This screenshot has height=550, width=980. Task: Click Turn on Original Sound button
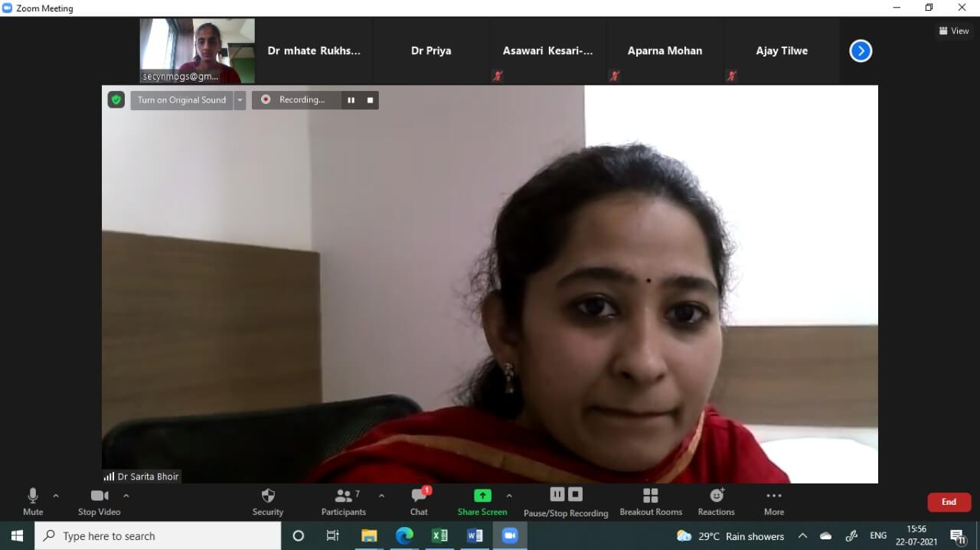(x=181, y=100)
